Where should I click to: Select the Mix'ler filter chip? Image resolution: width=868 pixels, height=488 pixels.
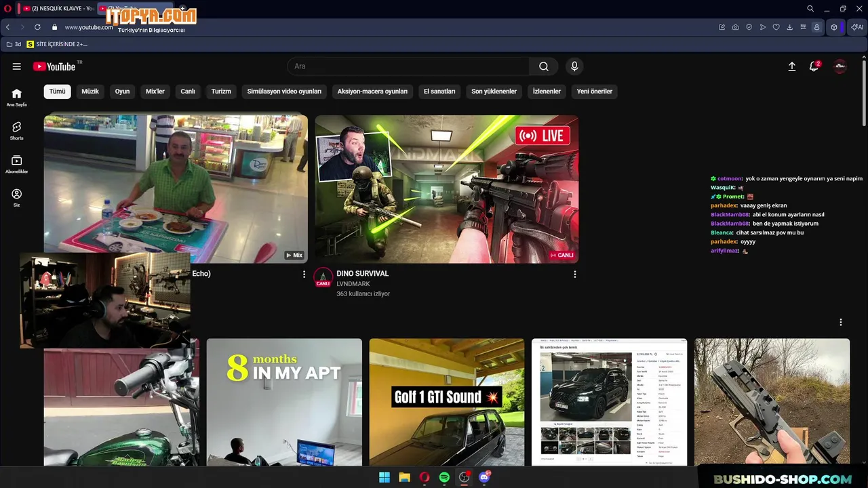coord(155,91)
